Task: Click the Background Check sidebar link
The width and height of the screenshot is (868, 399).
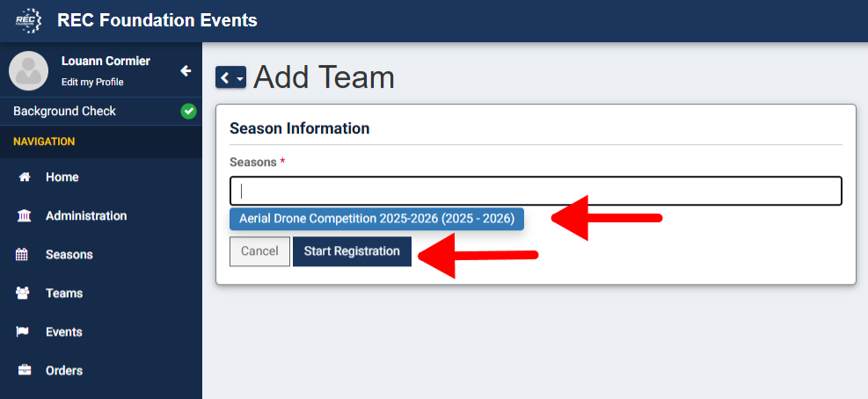Action: [x=64, y=112]
